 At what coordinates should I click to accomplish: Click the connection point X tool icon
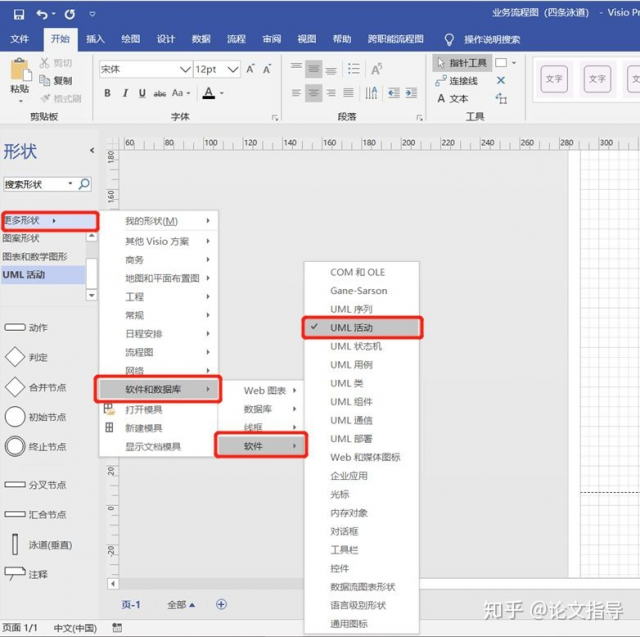[x=501, y=80]
